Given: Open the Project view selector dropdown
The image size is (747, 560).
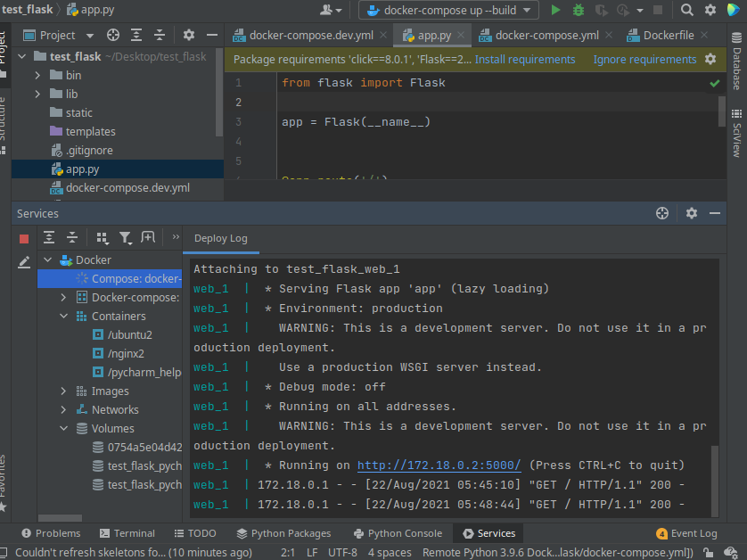Looking at the screenshot, I should click(x=90, y=36).
